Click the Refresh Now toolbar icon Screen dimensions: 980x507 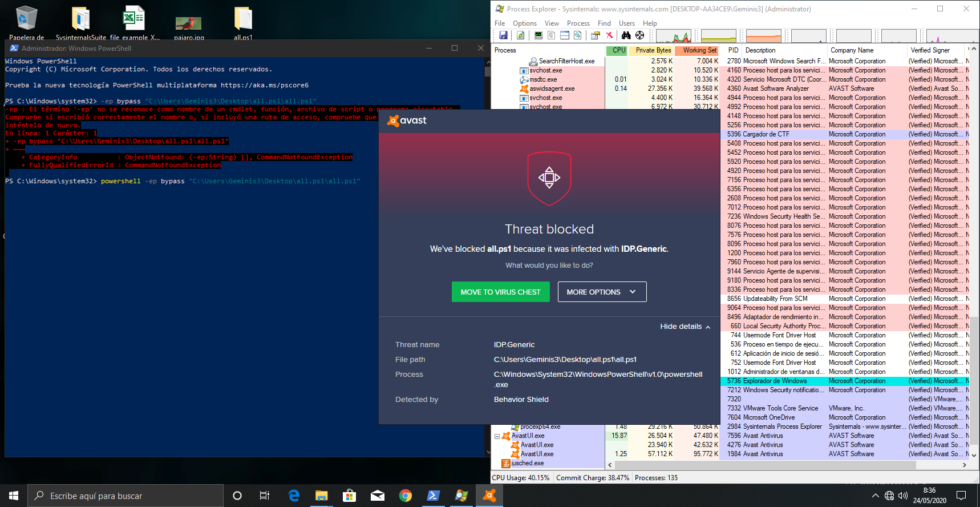click(520, 35)
